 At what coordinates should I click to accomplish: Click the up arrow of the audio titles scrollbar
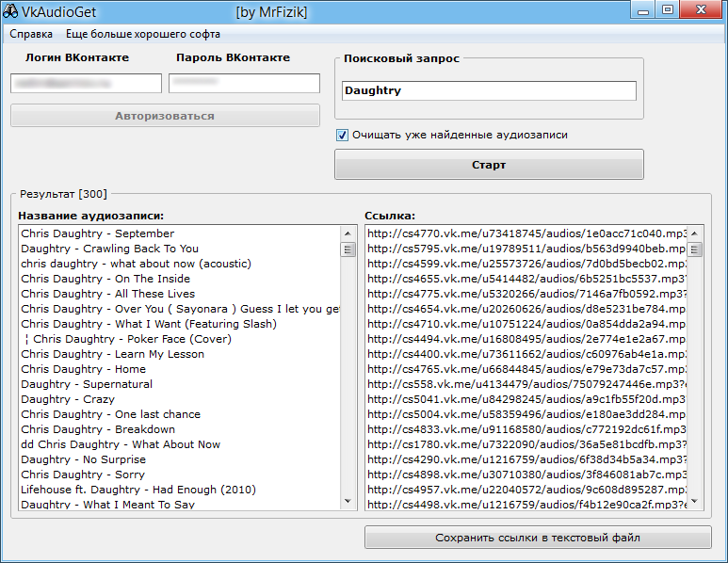pos(348,233)
